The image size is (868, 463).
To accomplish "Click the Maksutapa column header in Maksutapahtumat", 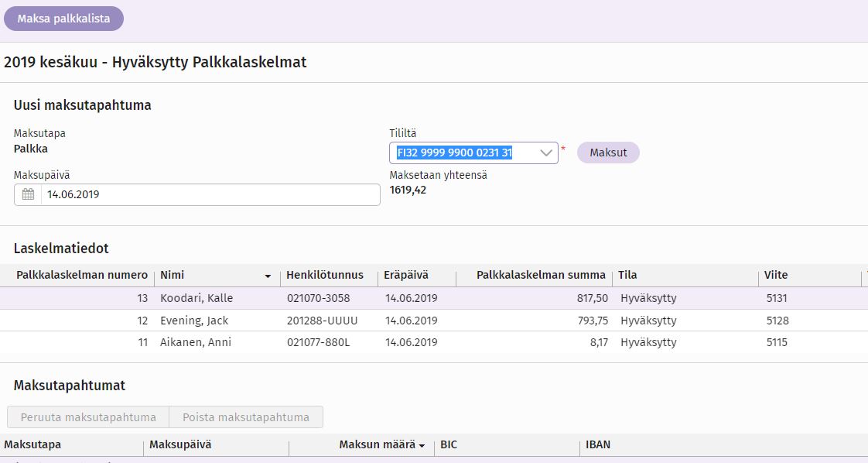I will click(x=32, y=444).
